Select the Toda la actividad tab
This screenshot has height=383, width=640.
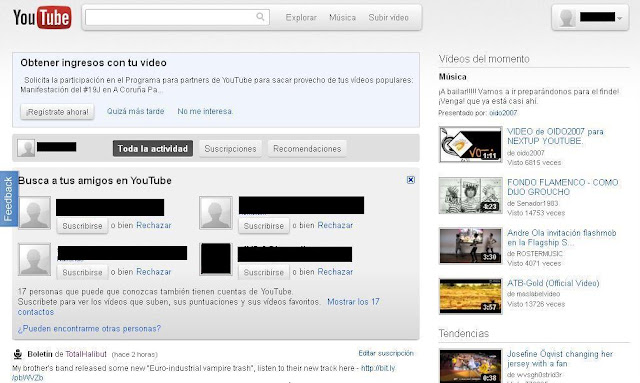153,149
